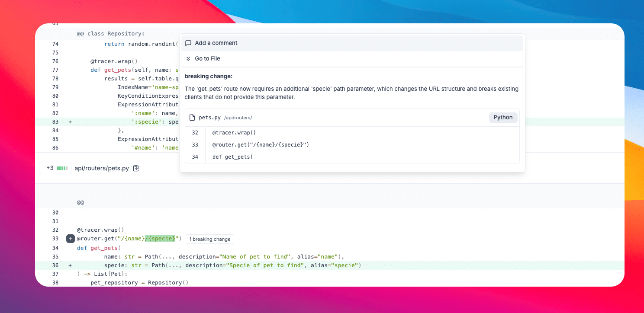The width and height of the screenshot is (644, 313).
Task: Click line number 33 in the popup snippet
Action: [x=195, y=145]
